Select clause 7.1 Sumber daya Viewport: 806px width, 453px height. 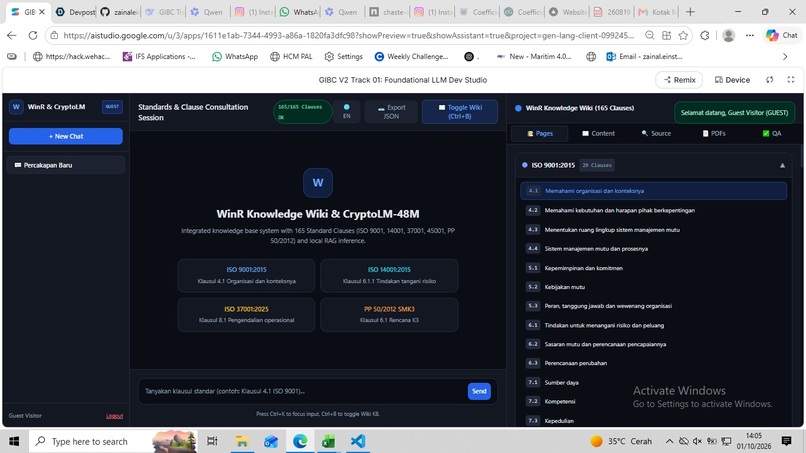[653, 383]
